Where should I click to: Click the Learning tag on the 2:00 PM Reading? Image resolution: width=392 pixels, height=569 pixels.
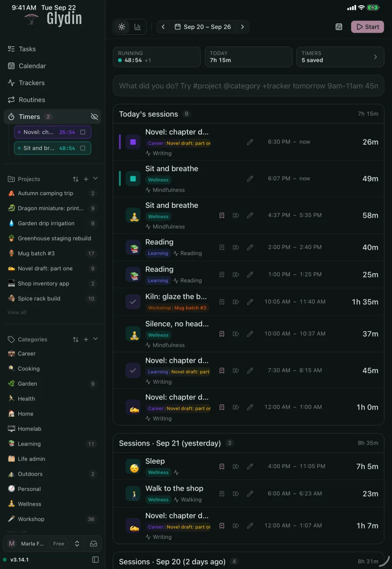click(158, 253)
